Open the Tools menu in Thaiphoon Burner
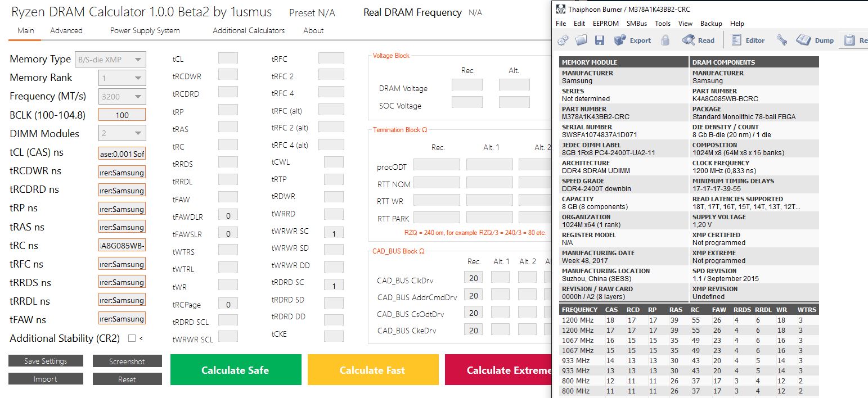The image size is (868, 398). coord(663,24)
